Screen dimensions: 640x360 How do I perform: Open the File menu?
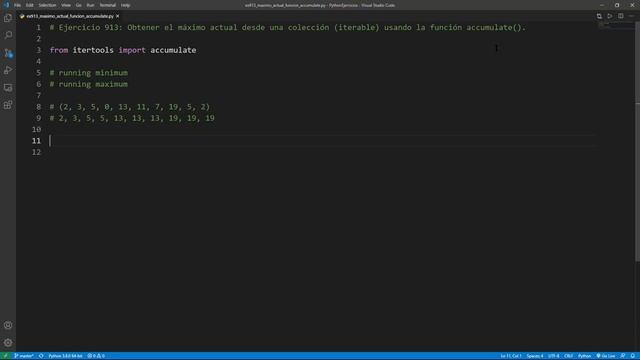[18, 5]
